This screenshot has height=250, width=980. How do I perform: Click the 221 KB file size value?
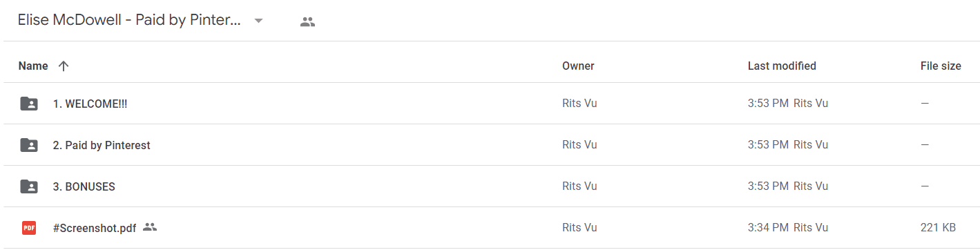pos(938,227)
